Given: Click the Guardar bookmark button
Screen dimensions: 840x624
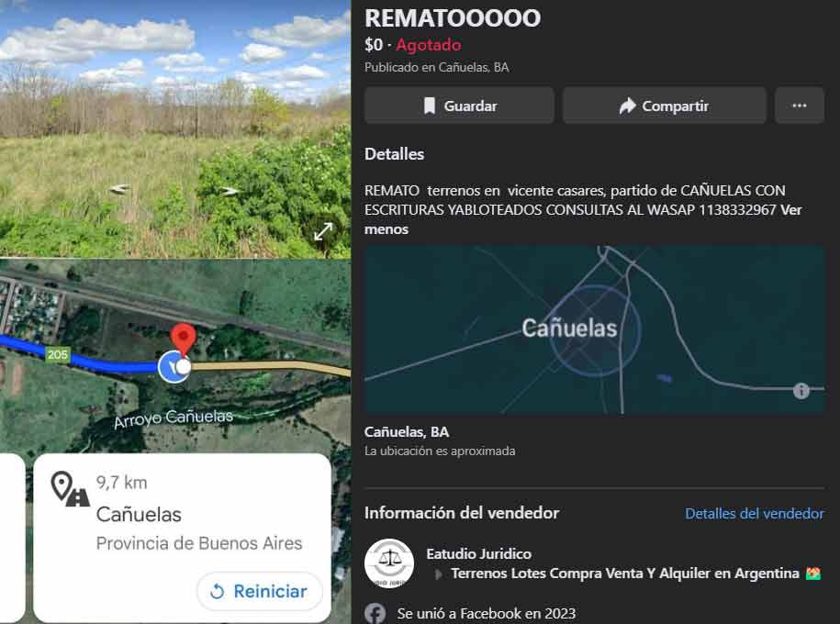Looking at the screenshot, I should point(459,106).
